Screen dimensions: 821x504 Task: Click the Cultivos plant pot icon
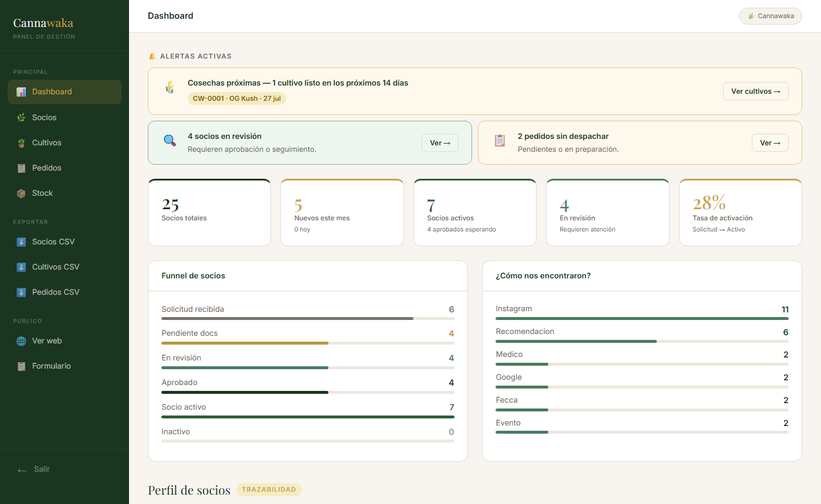pos(21,143)
